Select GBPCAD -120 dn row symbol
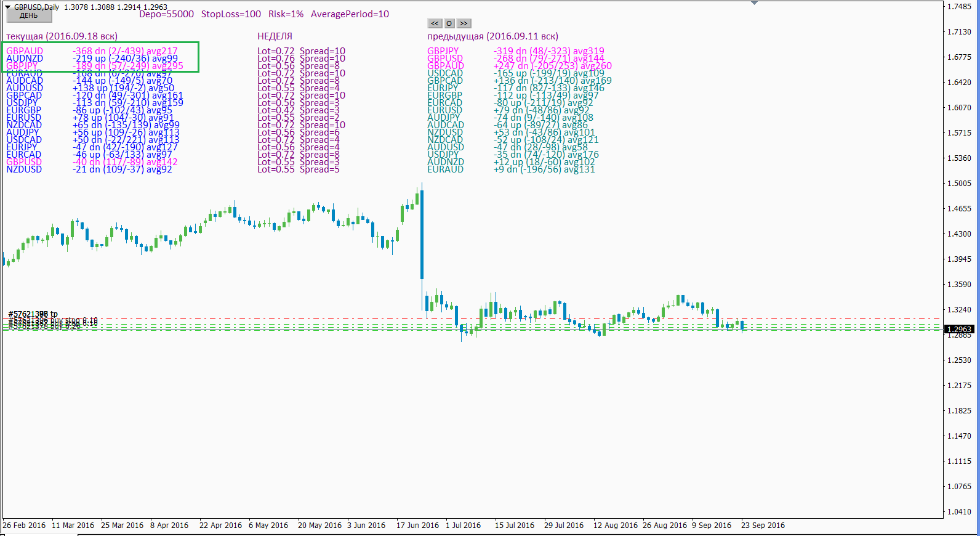980x536 pixels. (24, 95)
